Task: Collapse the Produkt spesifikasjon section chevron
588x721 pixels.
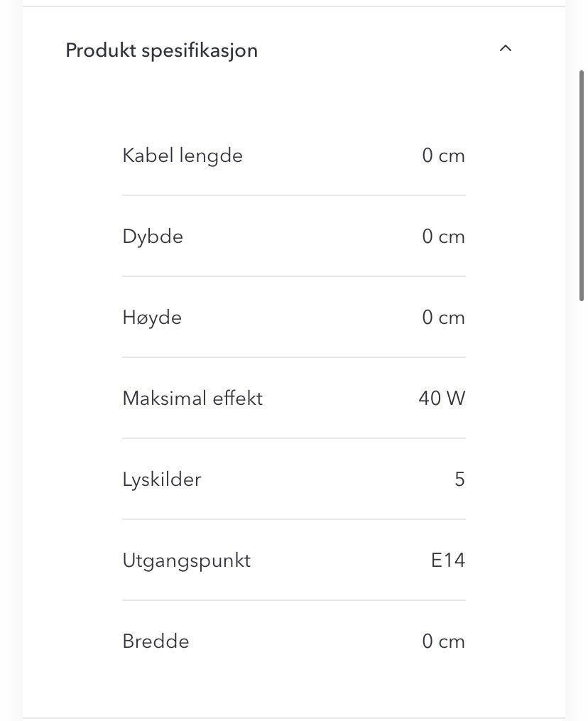Action: [506, 49]
